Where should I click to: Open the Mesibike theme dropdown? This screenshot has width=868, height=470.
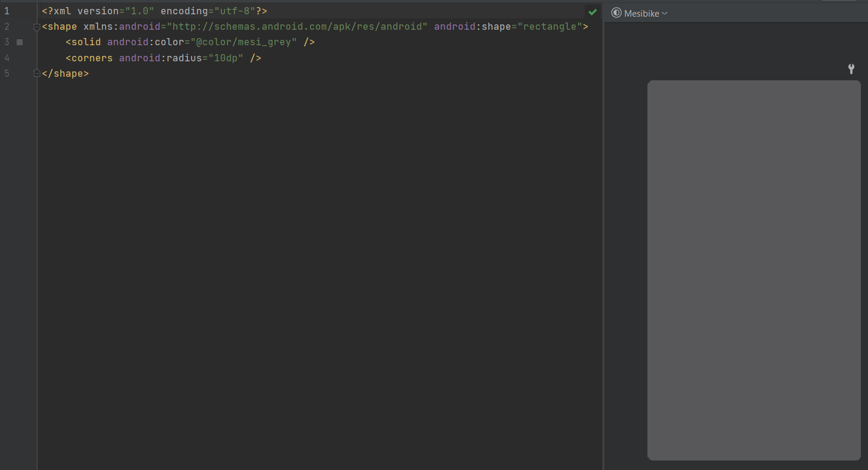click(x=645, y=13)
